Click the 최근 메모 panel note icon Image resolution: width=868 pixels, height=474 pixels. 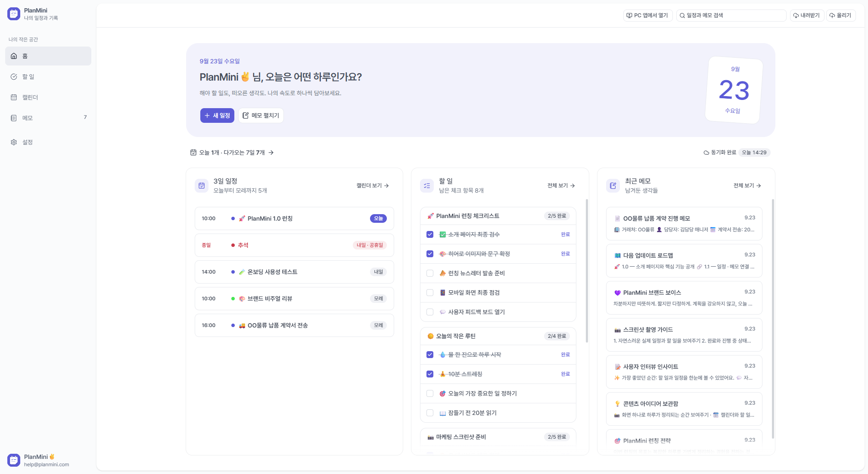click(x=613, y=186)
